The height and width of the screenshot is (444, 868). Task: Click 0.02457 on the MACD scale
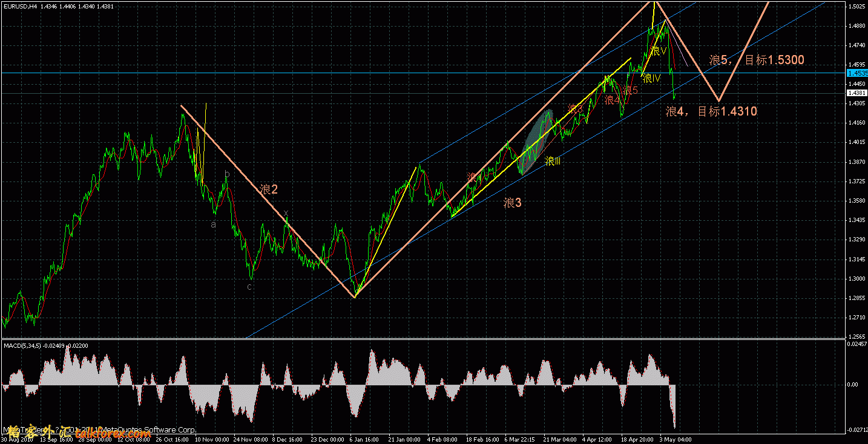[x=856, y=344]
